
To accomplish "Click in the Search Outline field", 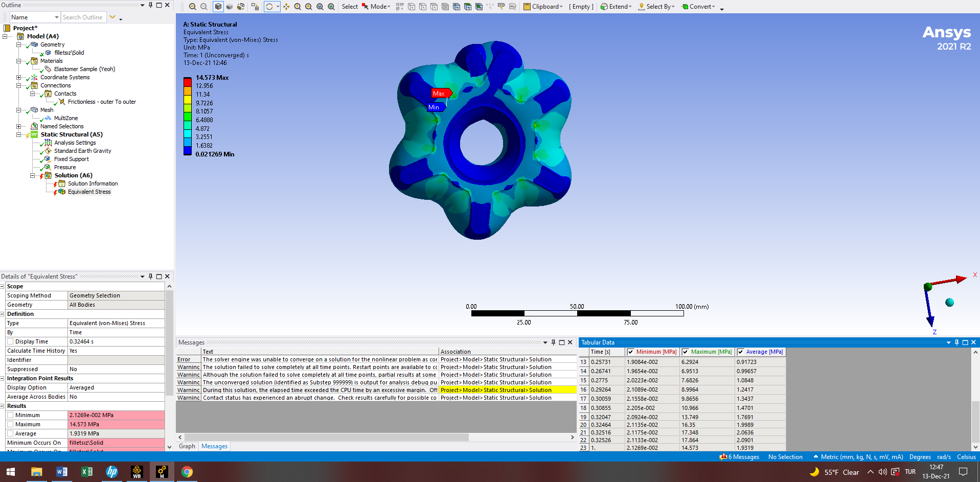I will coord(83,17).
